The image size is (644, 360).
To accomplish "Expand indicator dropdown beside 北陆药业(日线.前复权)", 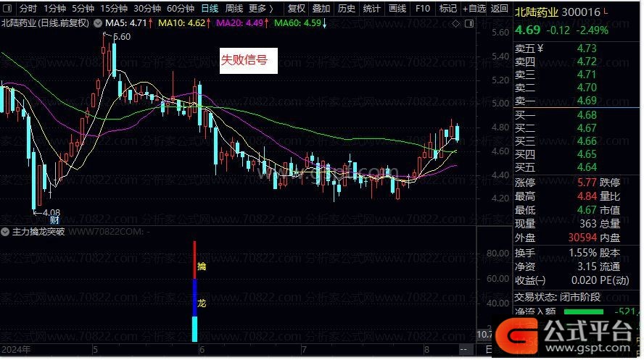I will click(98, 23).
